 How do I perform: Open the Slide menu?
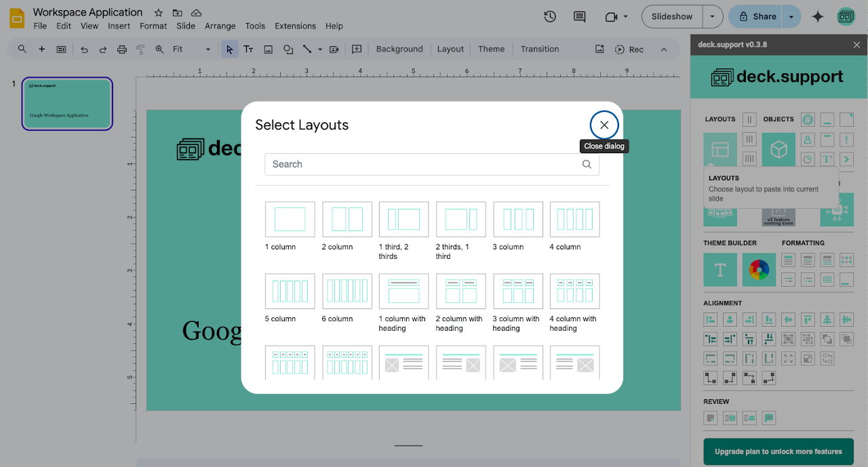point(186,26)
